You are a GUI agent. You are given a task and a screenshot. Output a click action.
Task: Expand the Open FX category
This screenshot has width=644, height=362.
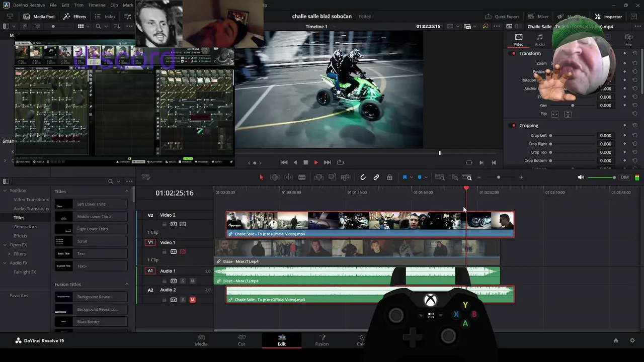[x=5, y=245]
